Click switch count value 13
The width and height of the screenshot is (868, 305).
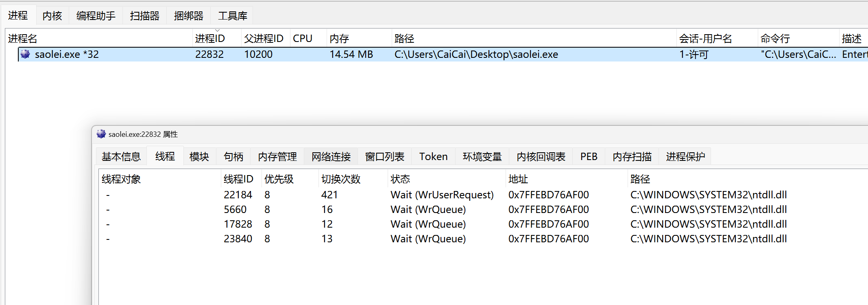[327, 239]
